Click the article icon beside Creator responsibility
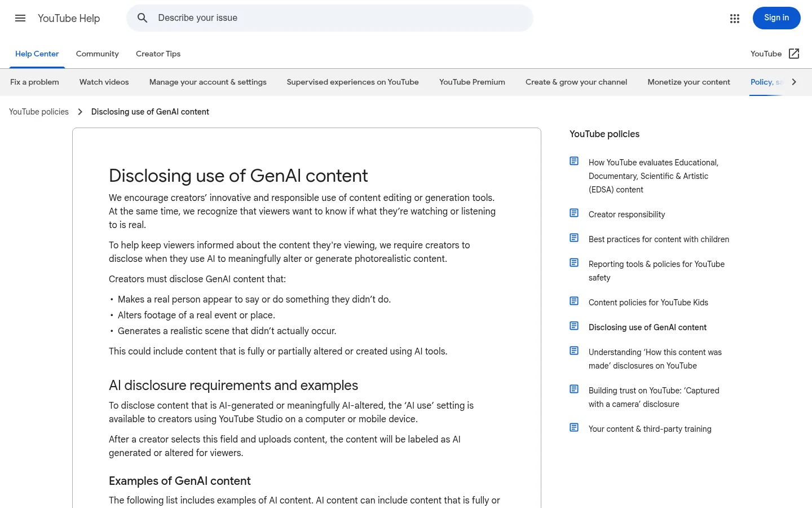This screenshot has height=508, width=812. tap(574, 213)
